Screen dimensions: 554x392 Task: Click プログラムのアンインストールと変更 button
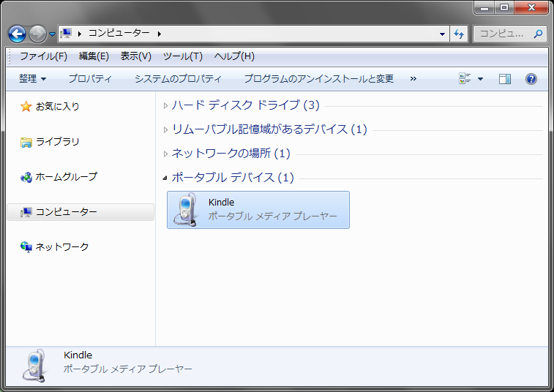318,79
